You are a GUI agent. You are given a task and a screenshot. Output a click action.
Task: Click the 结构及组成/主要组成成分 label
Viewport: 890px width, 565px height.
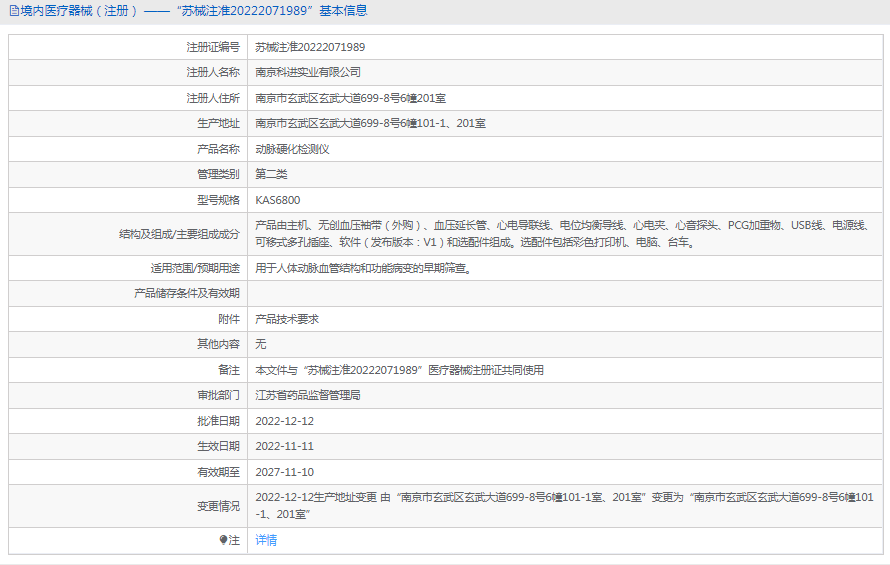point(179,234)
